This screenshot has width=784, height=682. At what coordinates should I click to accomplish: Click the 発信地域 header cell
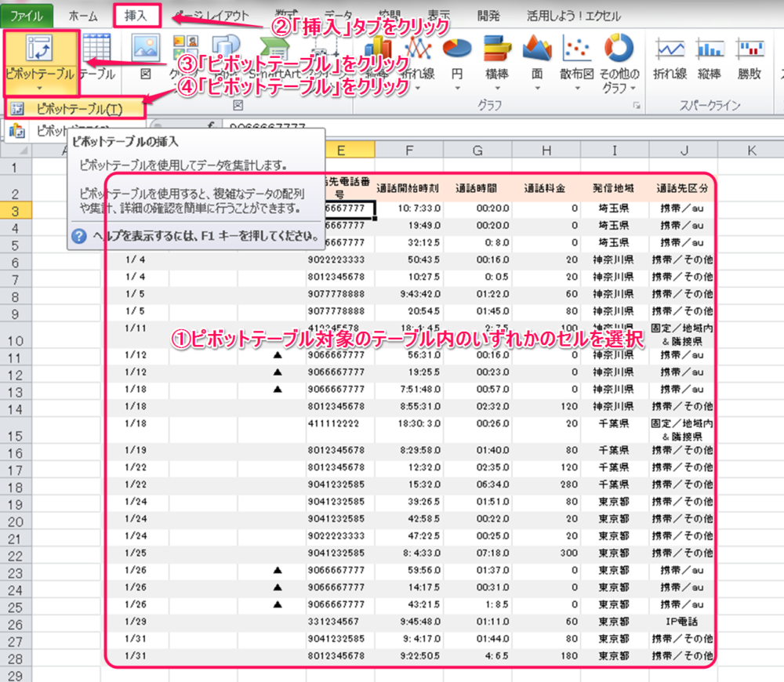click(614, 188)
